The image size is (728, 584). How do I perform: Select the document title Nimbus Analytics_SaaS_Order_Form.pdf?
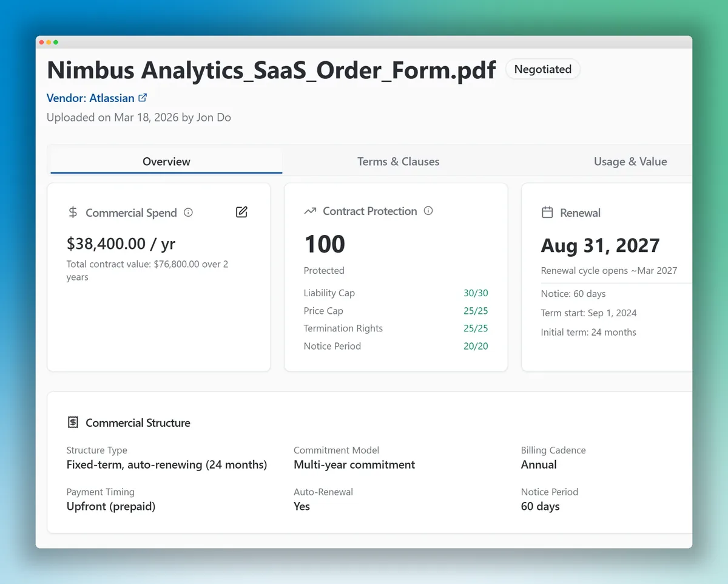point(271,70)
